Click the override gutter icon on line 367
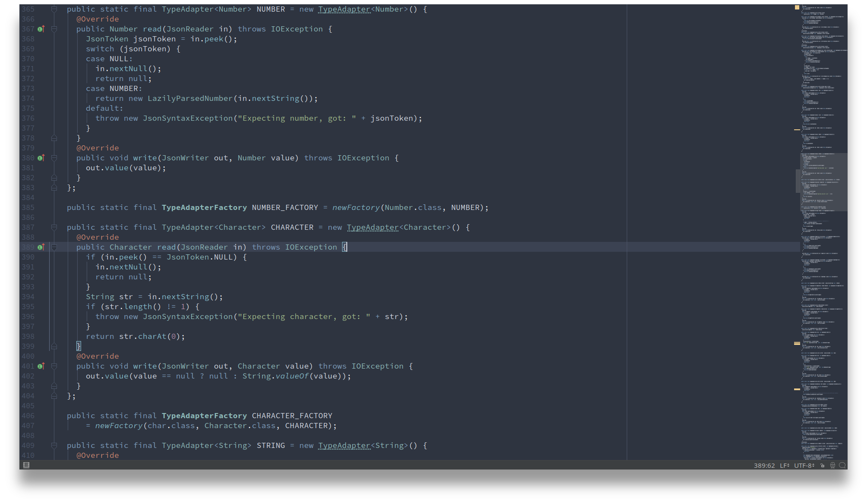Viewport: 867px width, 504px height. coord(41,29)
